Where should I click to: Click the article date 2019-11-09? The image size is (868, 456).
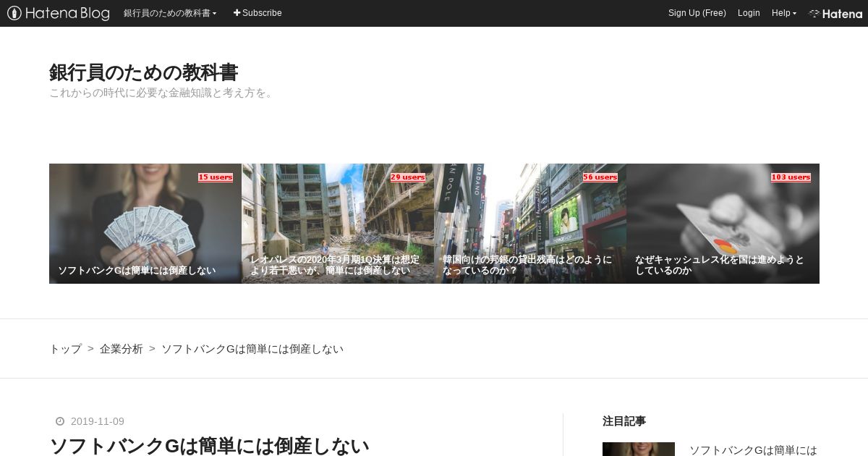pos(98,421)
